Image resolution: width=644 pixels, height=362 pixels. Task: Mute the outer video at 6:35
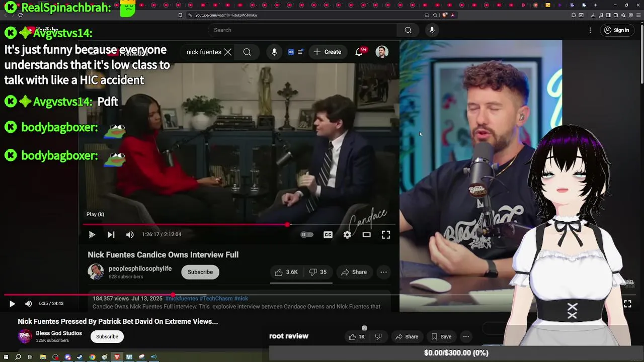[29, 304]
